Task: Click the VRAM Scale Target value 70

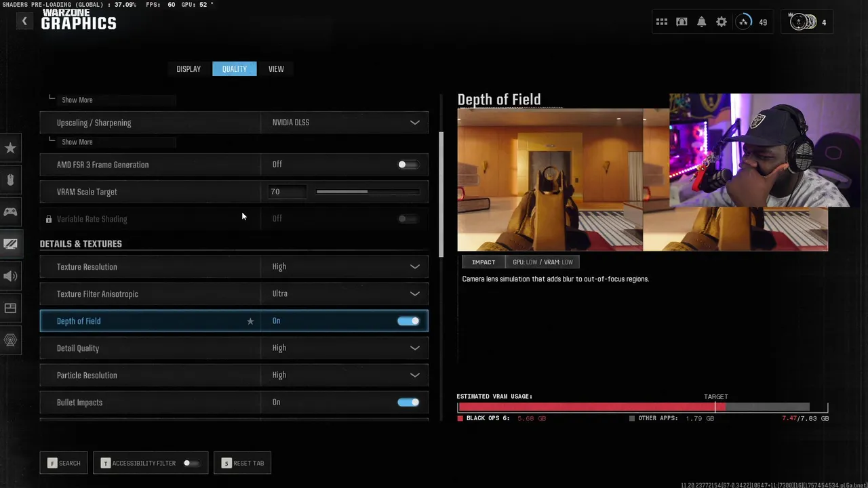Action: 287,192
